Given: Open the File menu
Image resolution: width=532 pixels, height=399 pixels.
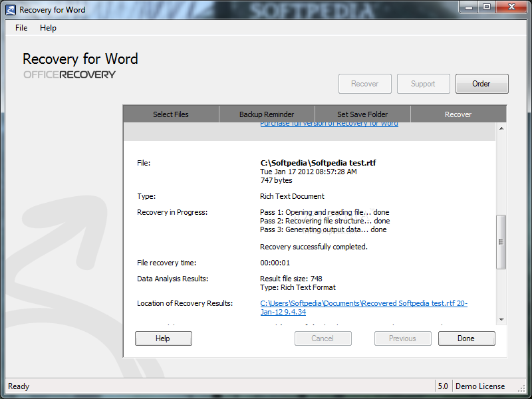Looking at the screenshot, I should 21,28.
